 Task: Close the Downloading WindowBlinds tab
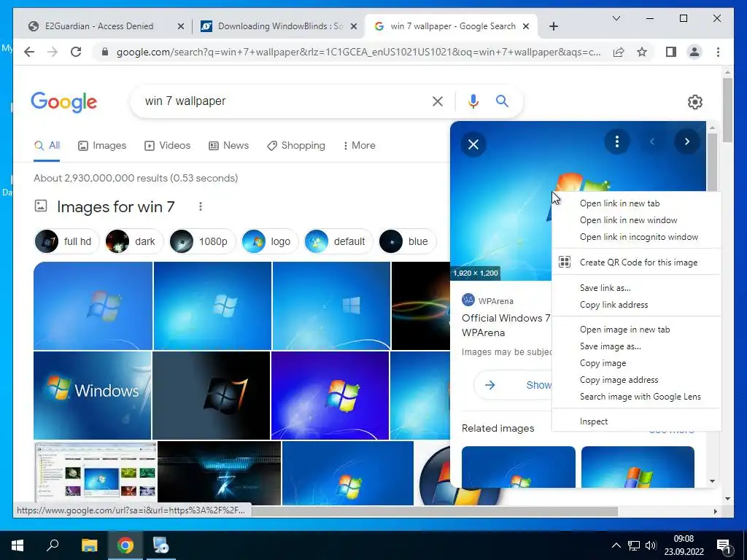point(354,26)
